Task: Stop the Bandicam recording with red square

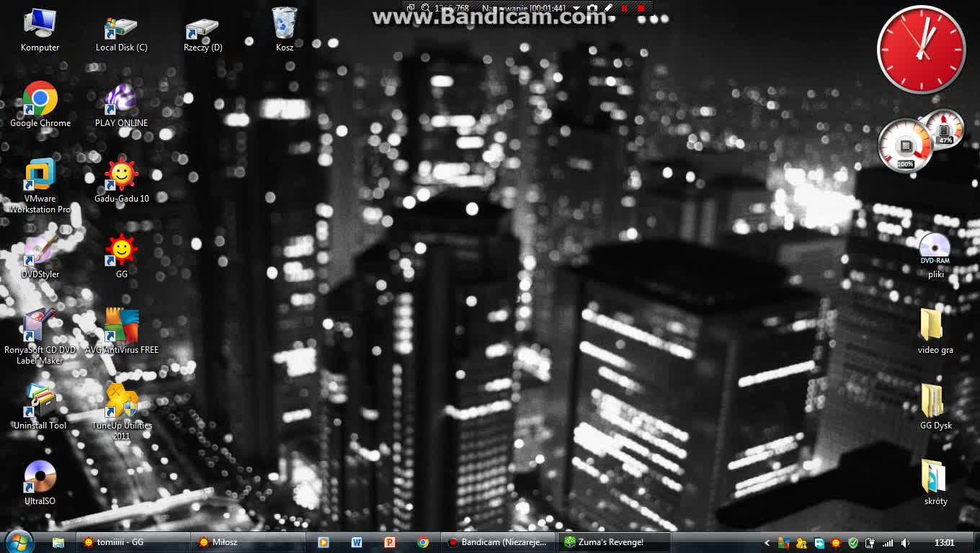Action: [x=641, y=9]
